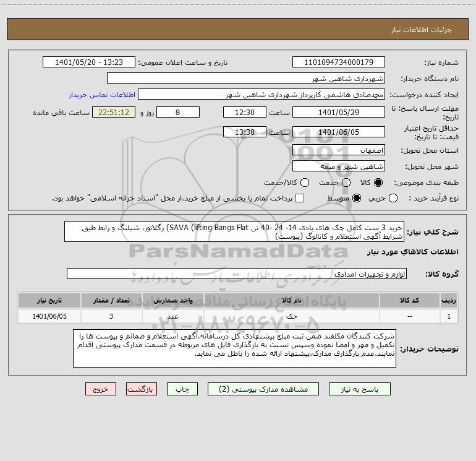The height and width of the screenshot is (461, 476).
Task: Click the شرح کلی نیاز description box
Action: tap(234, 231)
